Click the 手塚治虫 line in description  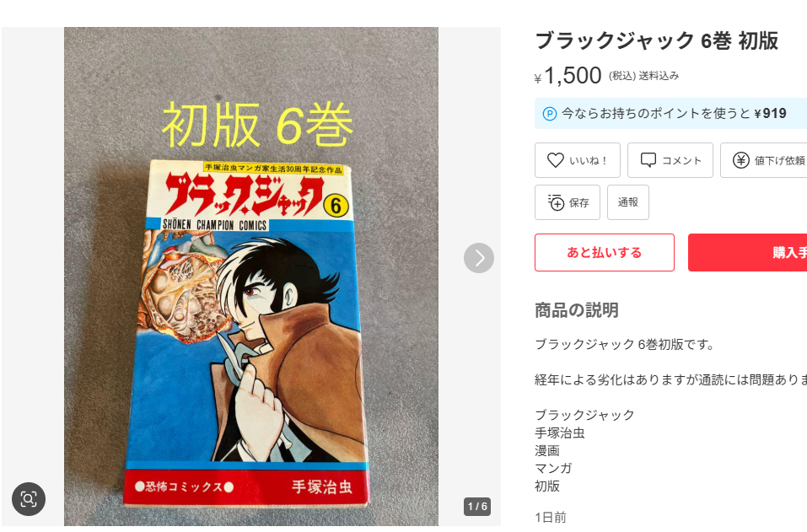pos(559,433)
